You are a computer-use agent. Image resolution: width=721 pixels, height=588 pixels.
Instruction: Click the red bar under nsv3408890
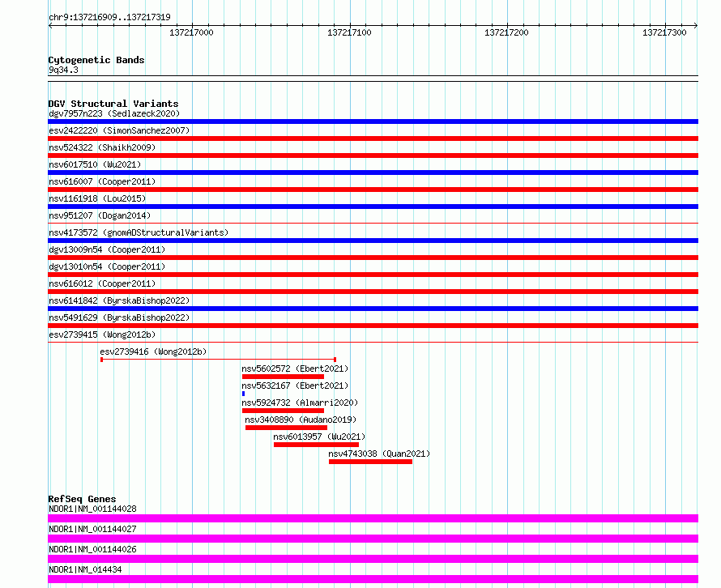pyautogui.click(x=286, y=428)
